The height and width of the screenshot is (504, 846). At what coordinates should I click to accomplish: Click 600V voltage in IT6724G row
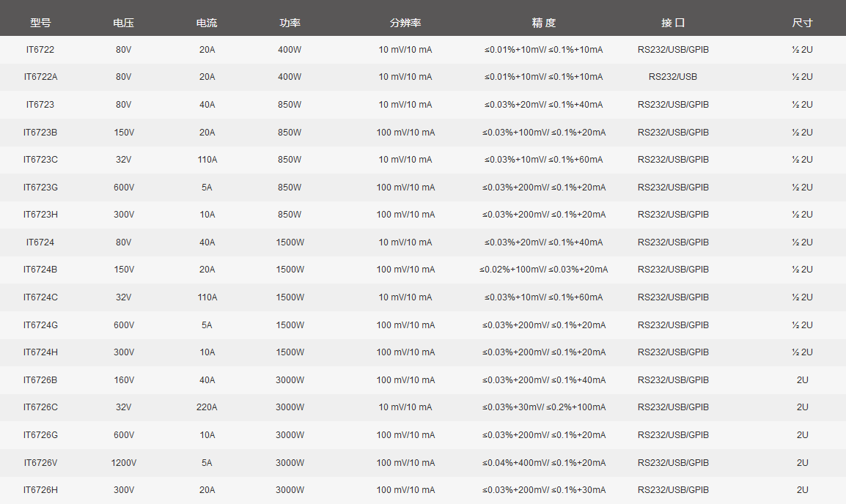tap(124, 325)
